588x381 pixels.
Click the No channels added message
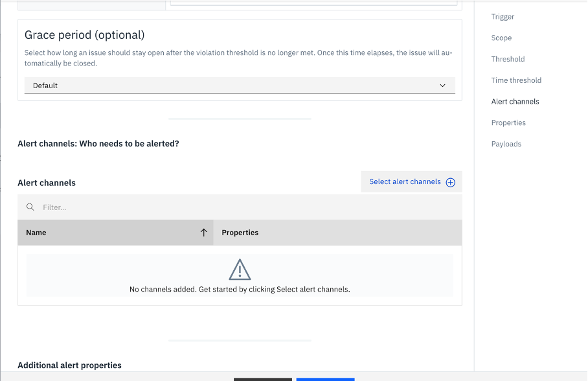pyautogui.click(x=240, y=289)
